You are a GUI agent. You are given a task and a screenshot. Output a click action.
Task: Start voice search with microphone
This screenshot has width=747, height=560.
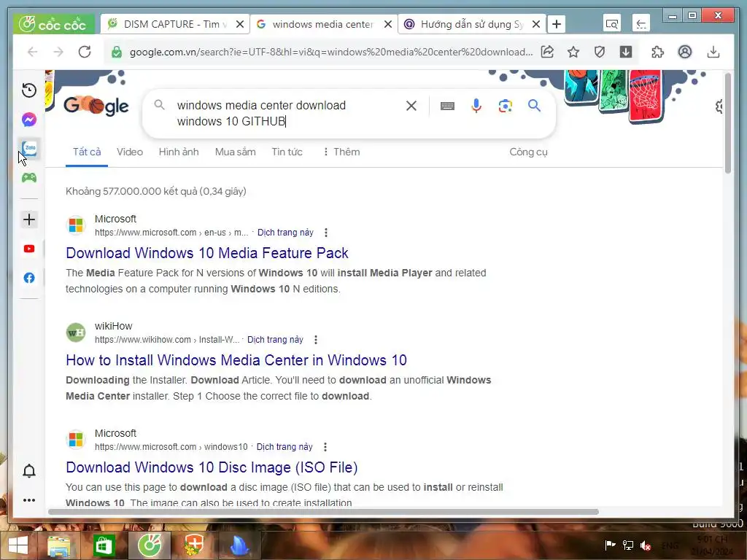point(476,106)
